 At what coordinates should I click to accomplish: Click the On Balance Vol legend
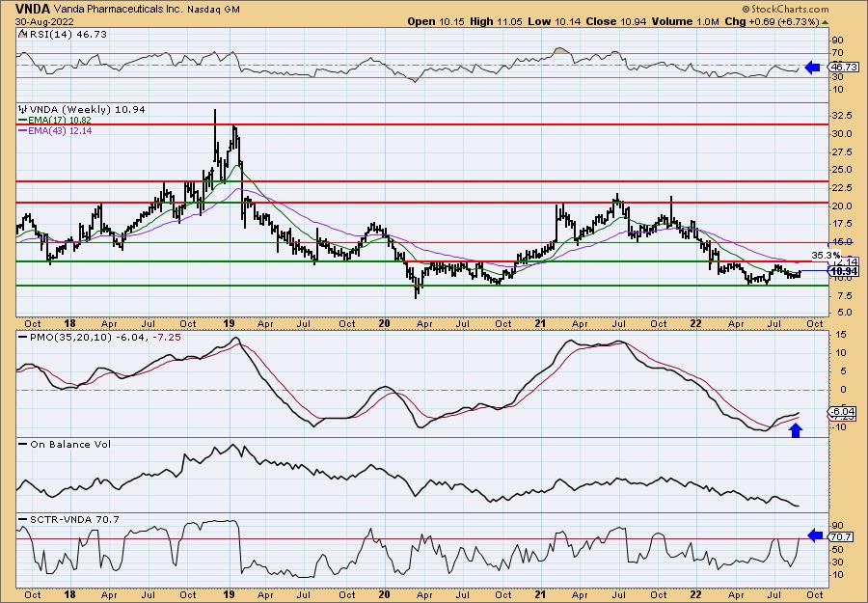pyautogui.click(x=70, y=444)
